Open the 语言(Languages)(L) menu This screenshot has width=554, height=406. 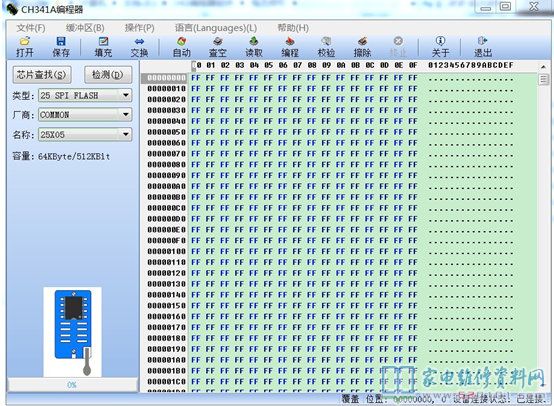[216, 28]
